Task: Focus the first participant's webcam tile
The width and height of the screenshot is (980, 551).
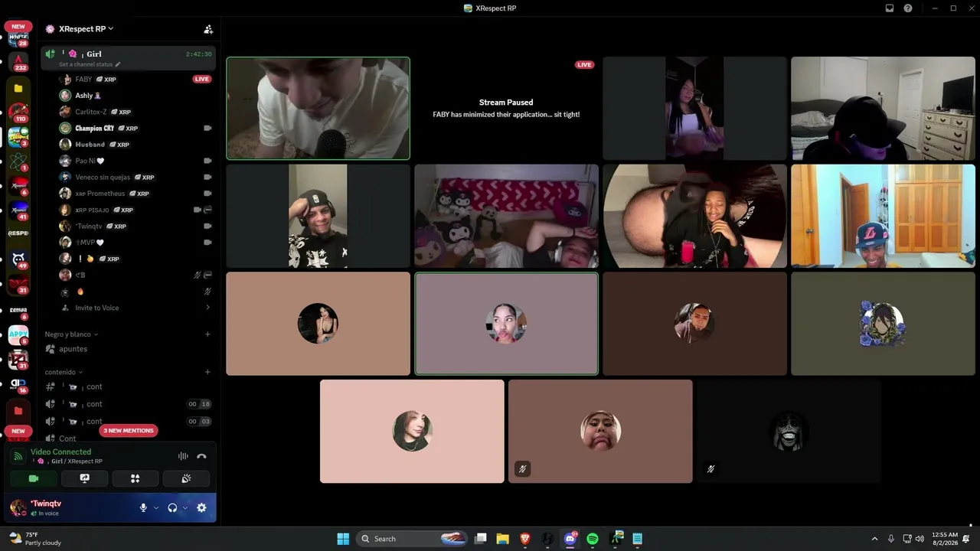Action: click(x=318, y=108)
